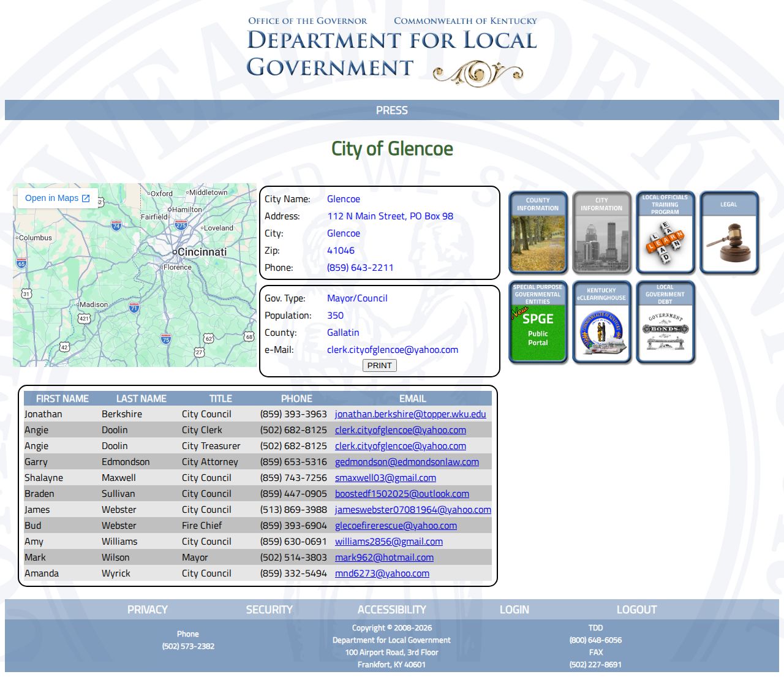Open the PRIVACY footer link
The image size is (784, 677).
click(x=147, y=610)
